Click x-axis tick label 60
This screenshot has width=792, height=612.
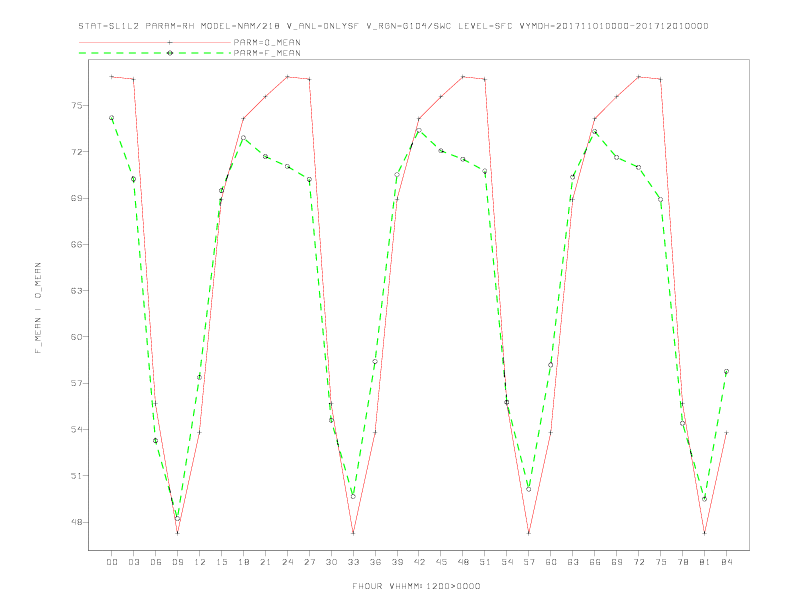[x=551, y=562]
